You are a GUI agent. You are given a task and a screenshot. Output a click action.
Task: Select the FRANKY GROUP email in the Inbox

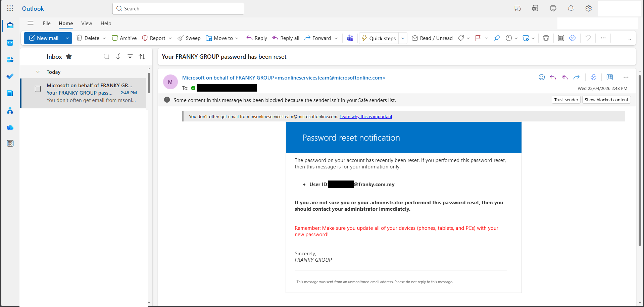tap(83, 93)
